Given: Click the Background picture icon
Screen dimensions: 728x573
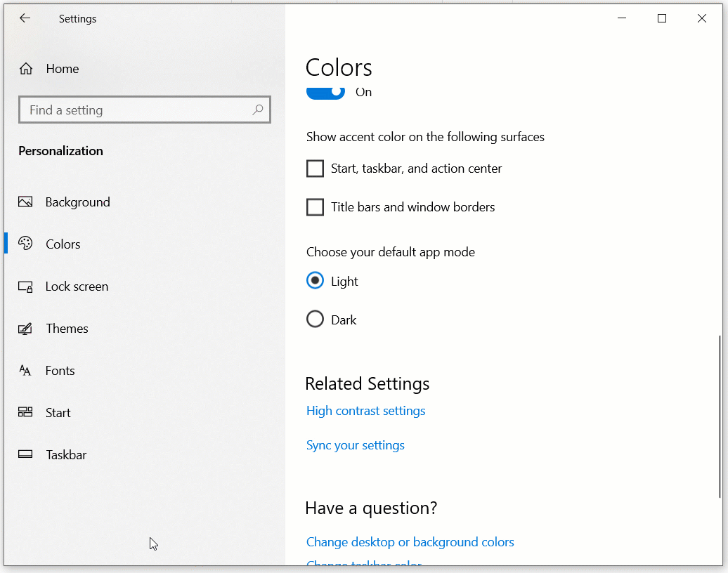Looking at the screenshot, I should click(x=26, y=202).
